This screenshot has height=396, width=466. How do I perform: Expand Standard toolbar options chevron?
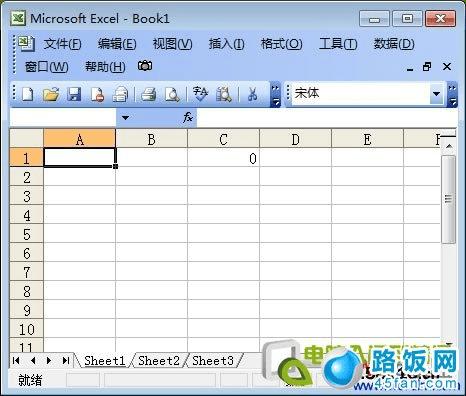275,95
